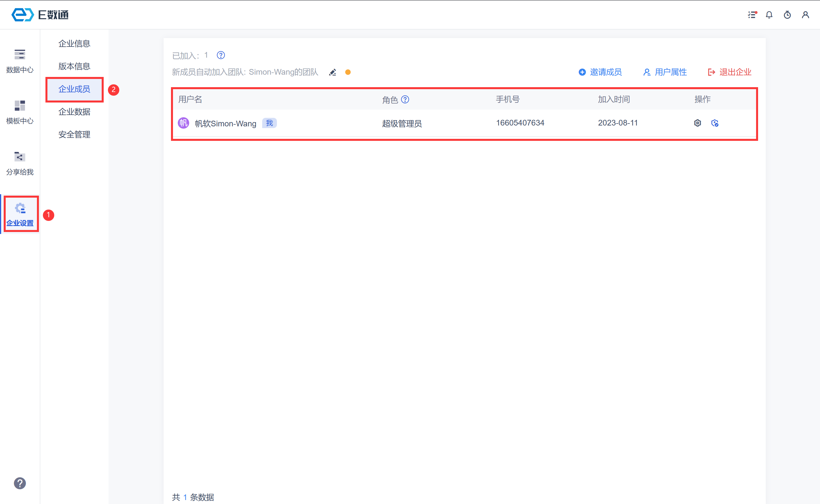Select the 企业信息 tab
Viewport: 820px width, 504px height.
click(x=74, y=44)
